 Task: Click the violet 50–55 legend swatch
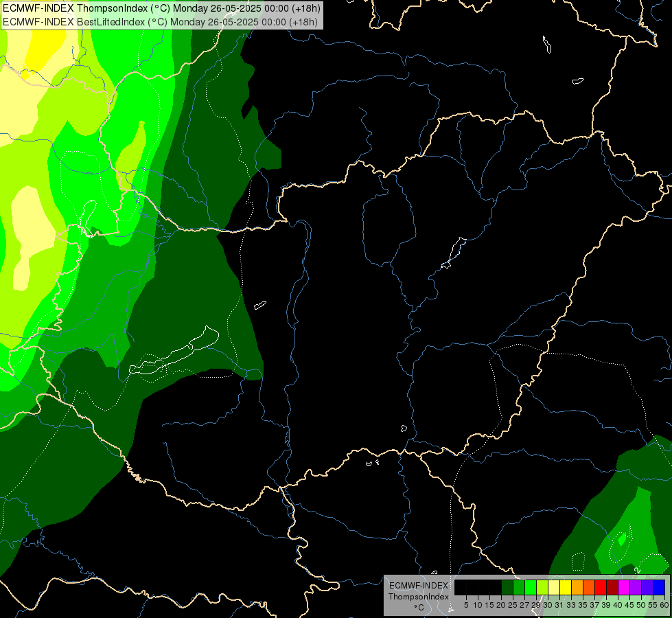tap(647, 587)
